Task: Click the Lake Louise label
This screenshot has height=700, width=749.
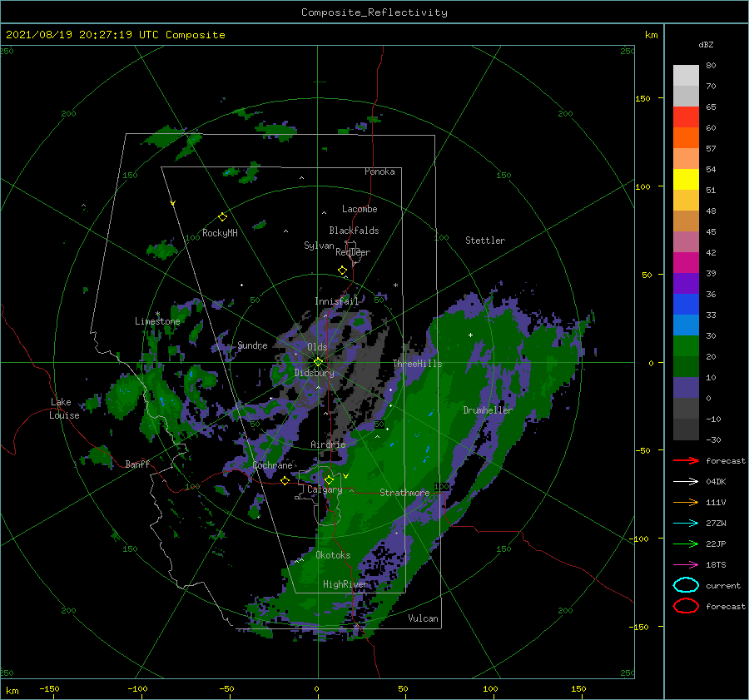Action: click(64, 409)
